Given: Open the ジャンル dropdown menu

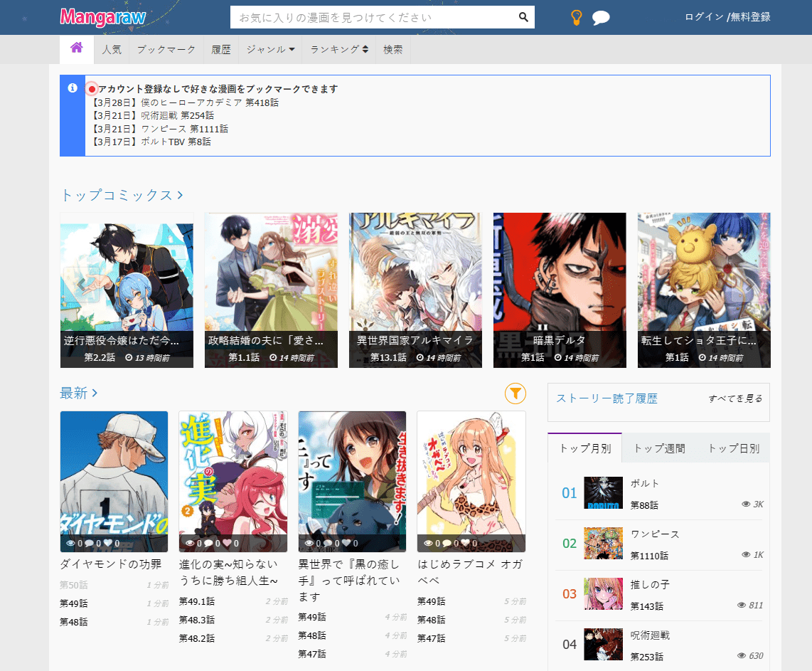Looking at the screenshot, I should coord(270,49).
